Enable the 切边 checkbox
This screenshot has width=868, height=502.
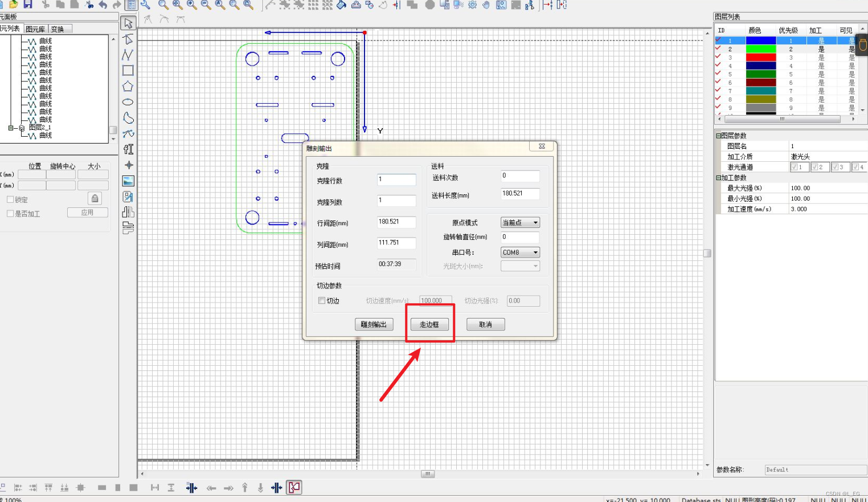pos(322,300)
